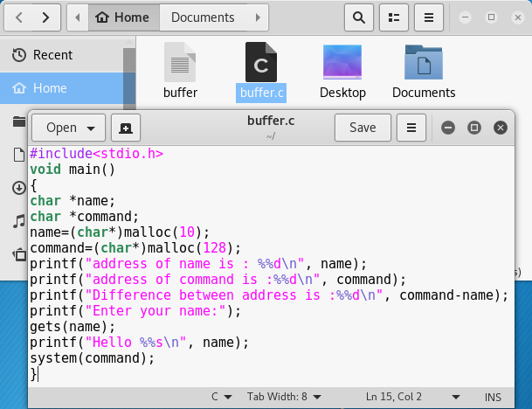Open search in Files window
The height and width of the screenshot is (409, 532).
[359, 17]
